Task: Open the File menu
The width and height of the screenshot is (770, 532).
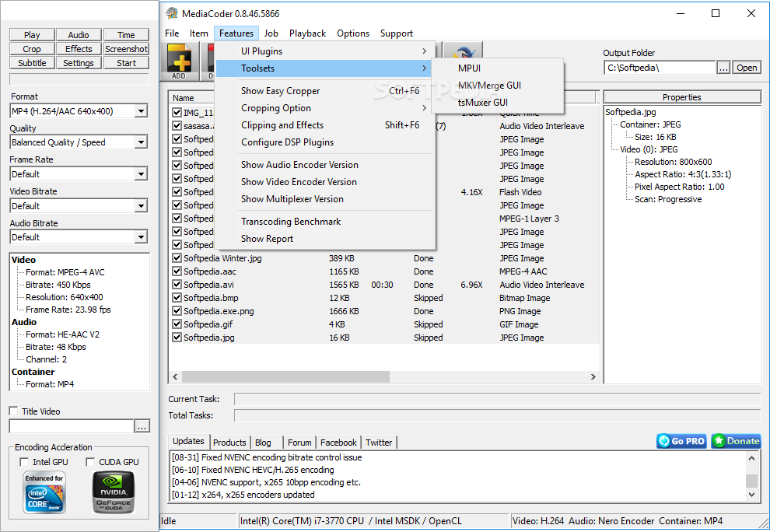Action: (172, 33)
